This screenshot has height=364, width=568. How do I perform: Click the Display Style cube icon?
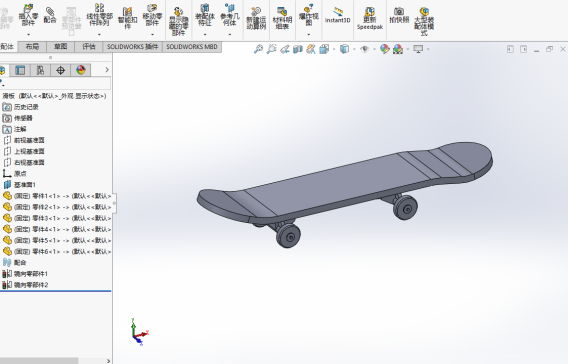pos(344,49)
